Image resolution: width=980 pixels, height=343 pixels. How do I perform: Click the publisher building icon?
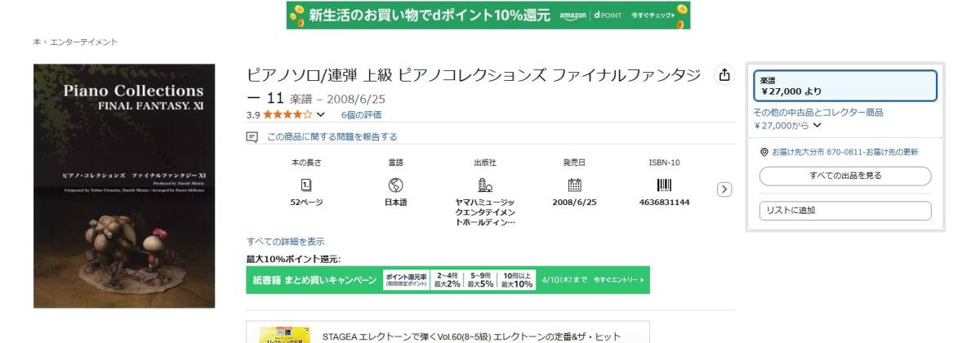pos(484,185)
